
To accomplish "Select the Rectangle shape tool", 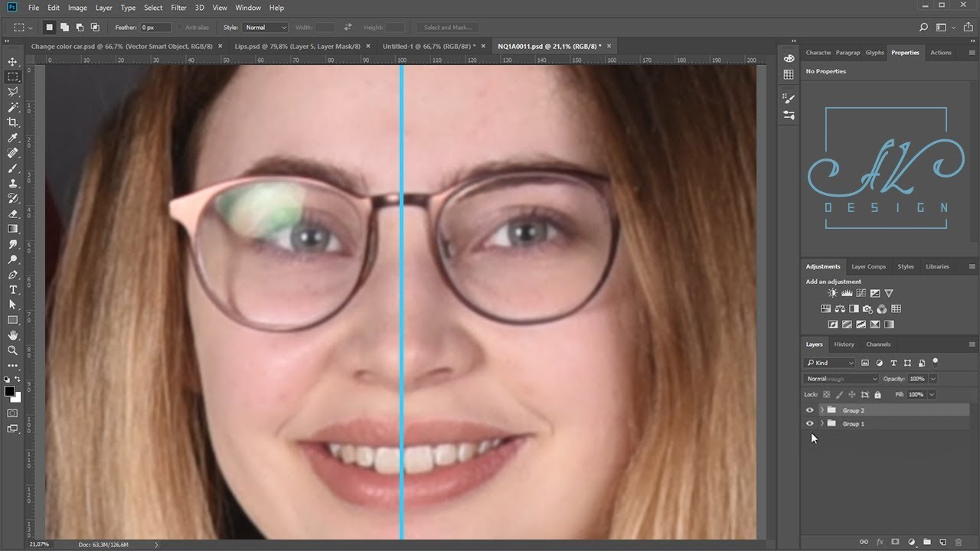I will pyautogui.click(x=12, y=320).
